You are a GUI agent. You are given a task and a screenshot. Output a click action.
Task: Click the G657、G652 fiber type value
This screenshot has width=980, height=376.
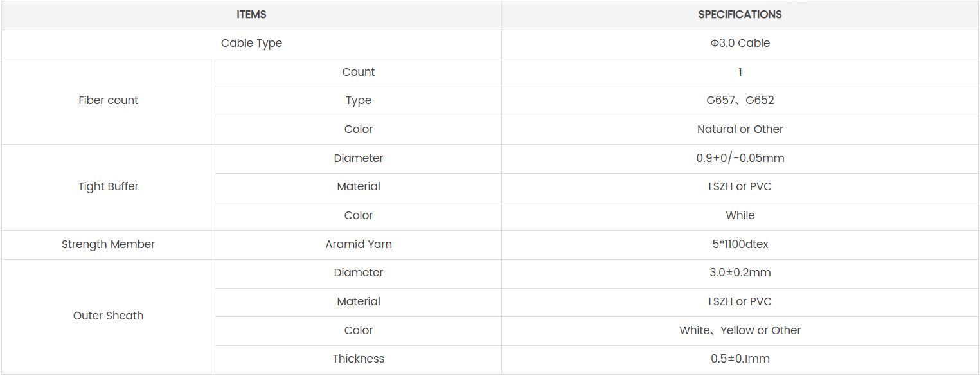[x=740, y=101]
